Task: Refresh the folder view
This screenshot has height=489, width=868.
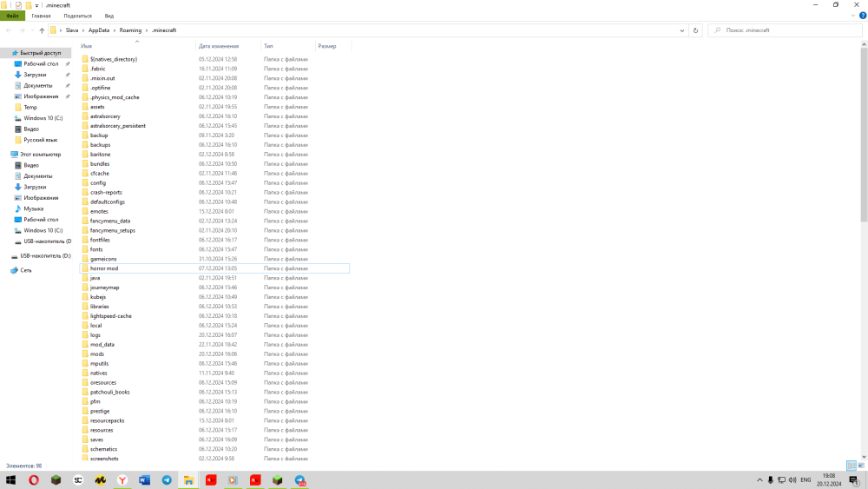Action: pos(696,30)
